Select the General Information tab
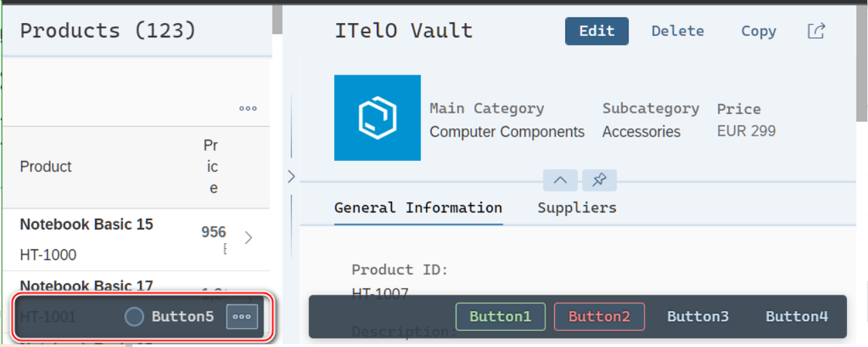 418,208
